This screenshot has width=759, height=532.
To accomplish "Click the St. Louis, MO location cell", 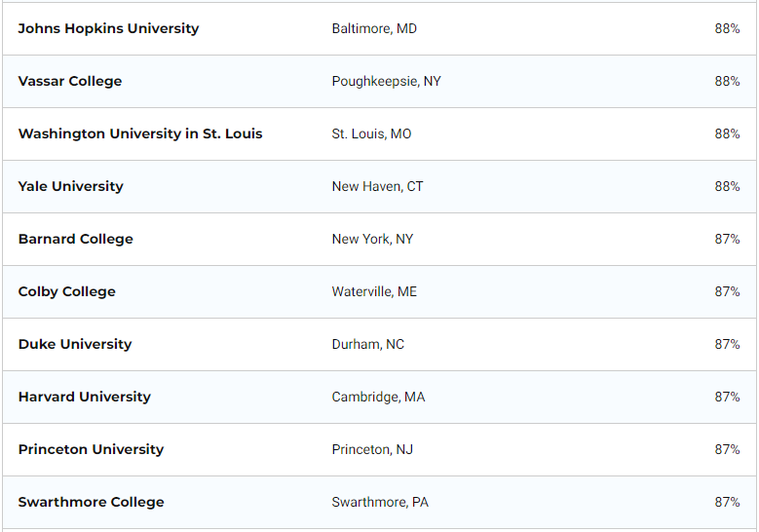I will coord(371,133).
